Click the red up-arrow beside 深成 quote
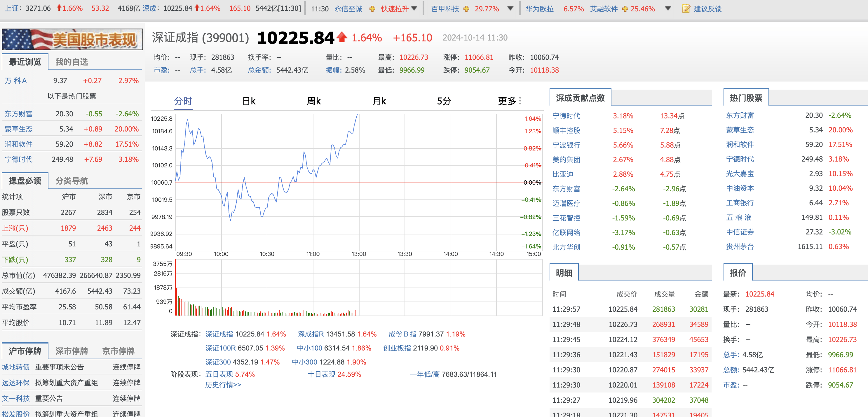 tap(196, 8)
